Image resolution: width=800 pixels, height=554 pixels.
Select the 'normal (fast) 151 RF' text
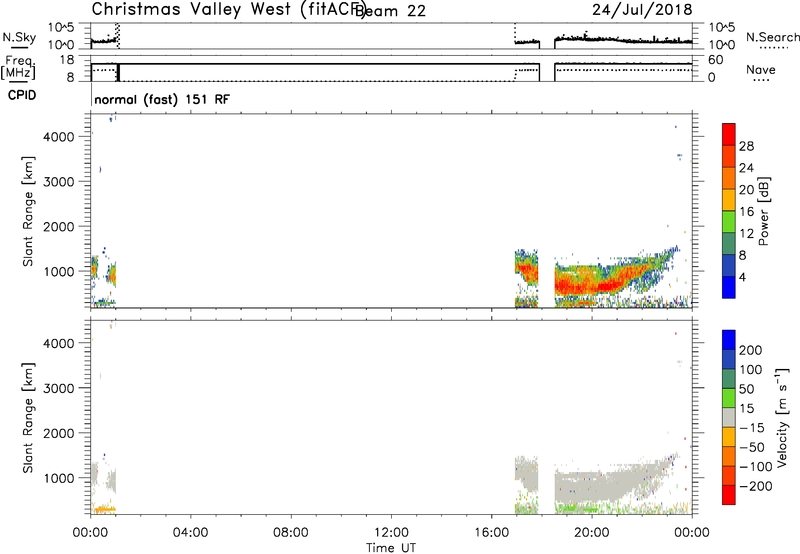pos(162,99)
